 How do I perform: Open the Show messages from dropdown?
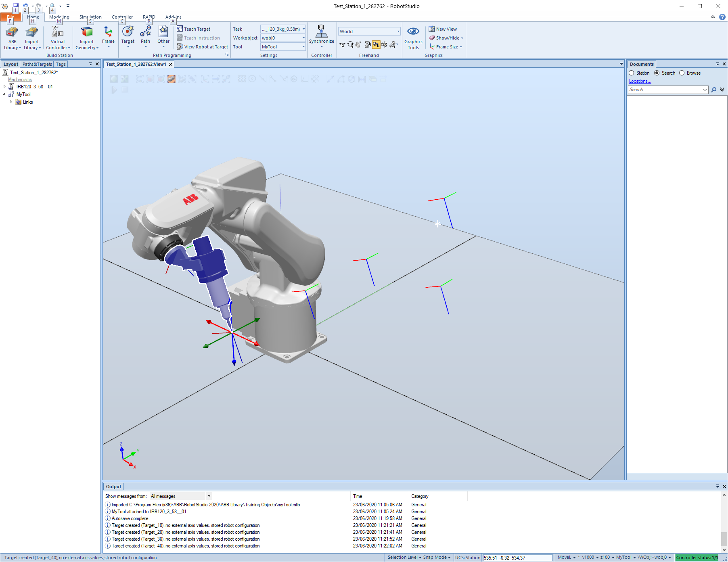[209, 496]
